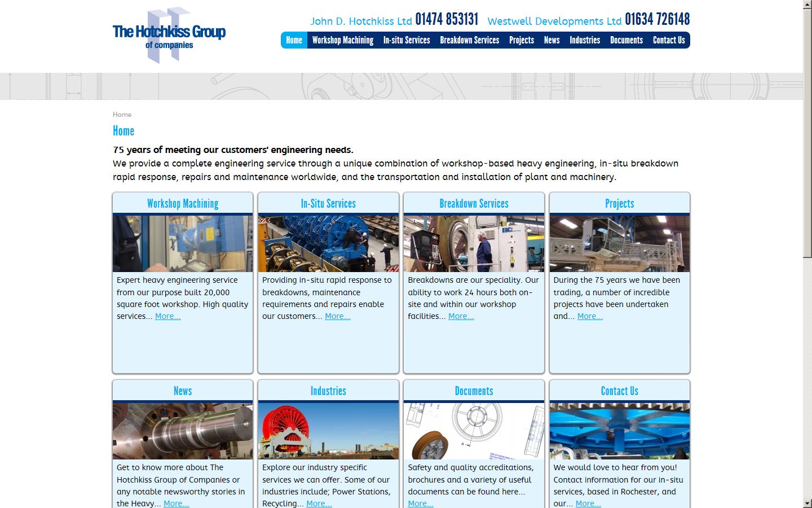Select News in the navigation bar
This screenshot has height=508, width=812.
pos(552,40)
